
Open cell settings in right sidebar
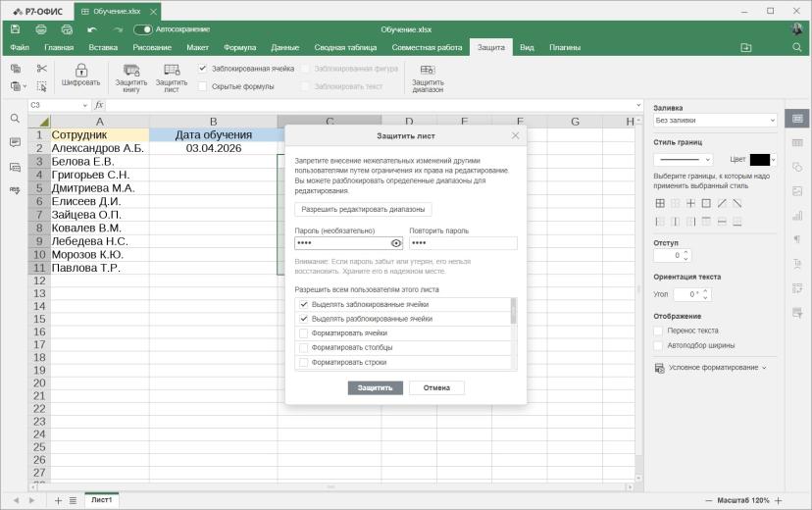pyautogui.click(x=797, y=119)
